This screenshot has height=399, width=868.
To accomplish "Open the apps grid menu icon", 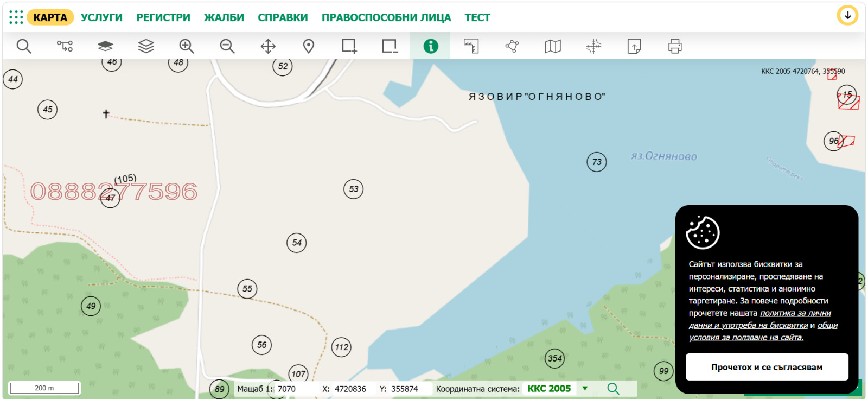I will coord(16,17).
